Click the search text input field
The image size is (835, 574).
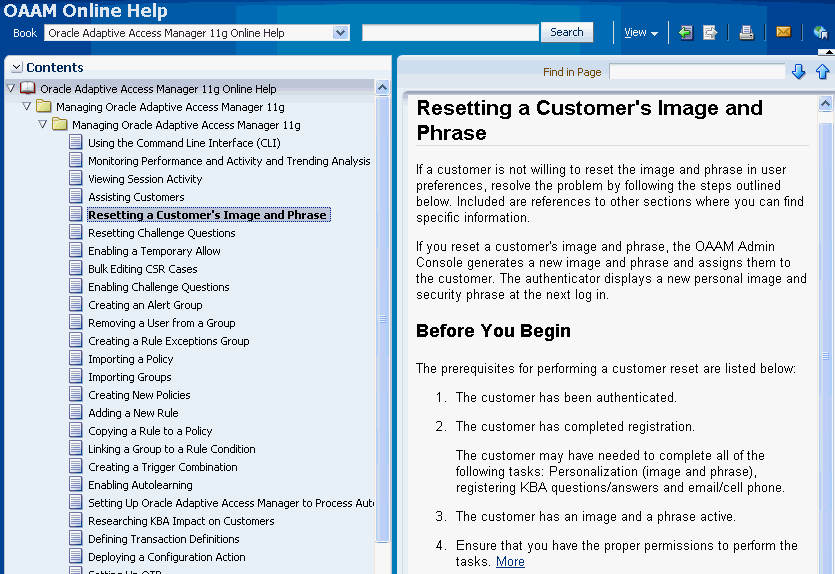point(451,33)
